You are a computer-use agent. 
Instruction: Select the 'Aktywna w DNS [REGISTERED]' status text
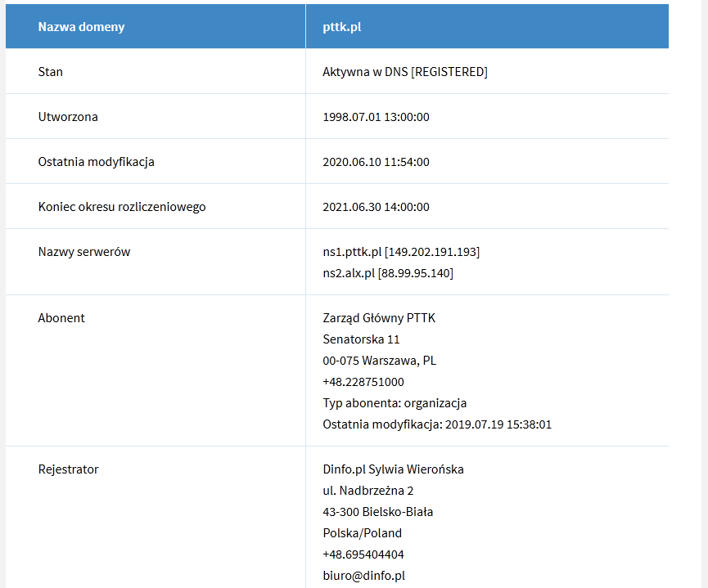pos(405,72)
